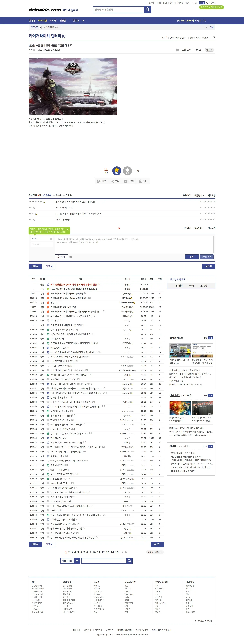
Task: Click the 실베추 button
Action: click(x=101, y=181)
